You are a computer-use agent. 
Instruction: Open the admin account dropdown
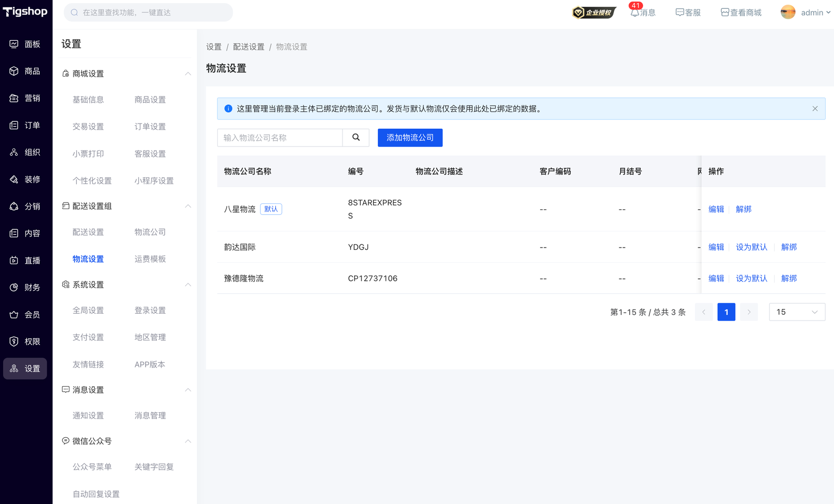click(805, 13)
